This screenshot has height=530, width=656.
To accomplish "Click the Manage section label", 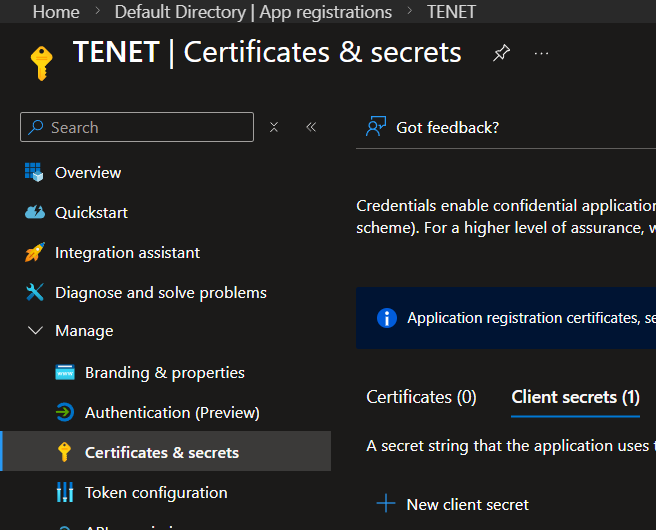I will (x=84, y=331).
